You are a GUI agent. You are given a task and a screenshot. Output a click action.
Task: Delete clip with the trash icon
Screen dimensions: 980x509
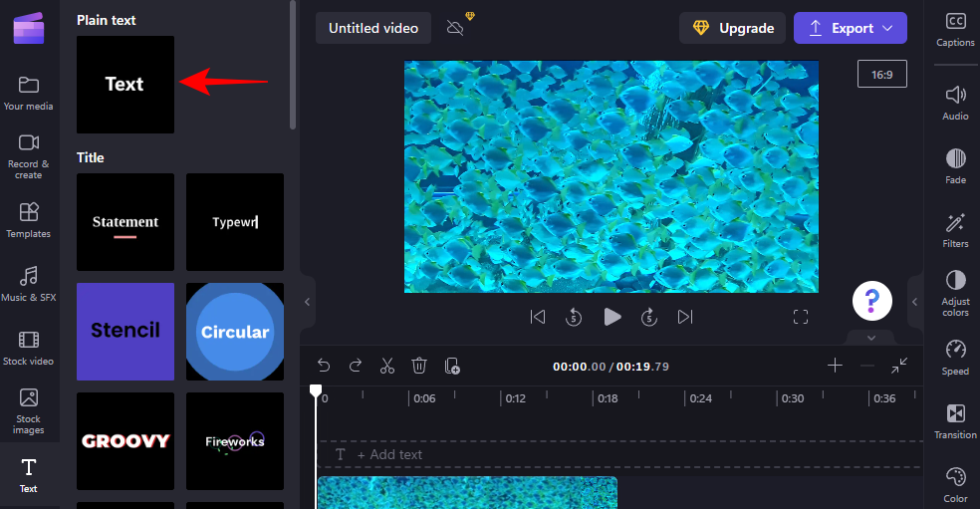click(x=419, y=366)
